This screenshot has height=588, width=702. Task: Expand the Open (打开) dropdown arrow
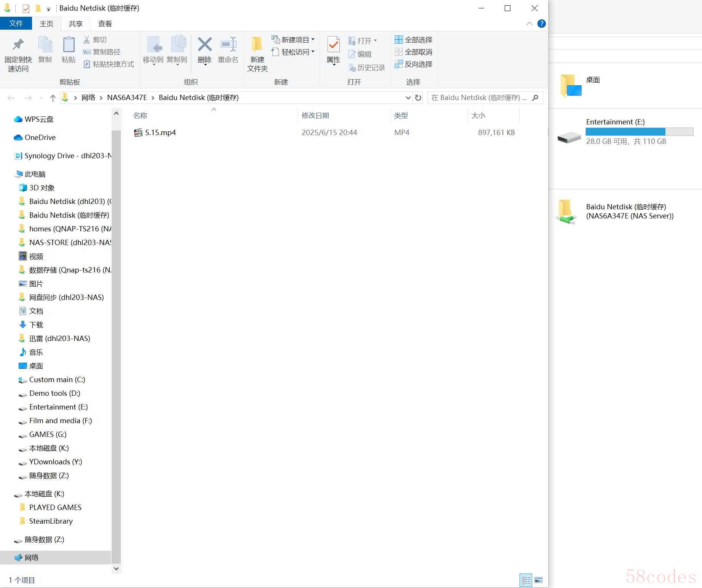click(x=376, y=40)
